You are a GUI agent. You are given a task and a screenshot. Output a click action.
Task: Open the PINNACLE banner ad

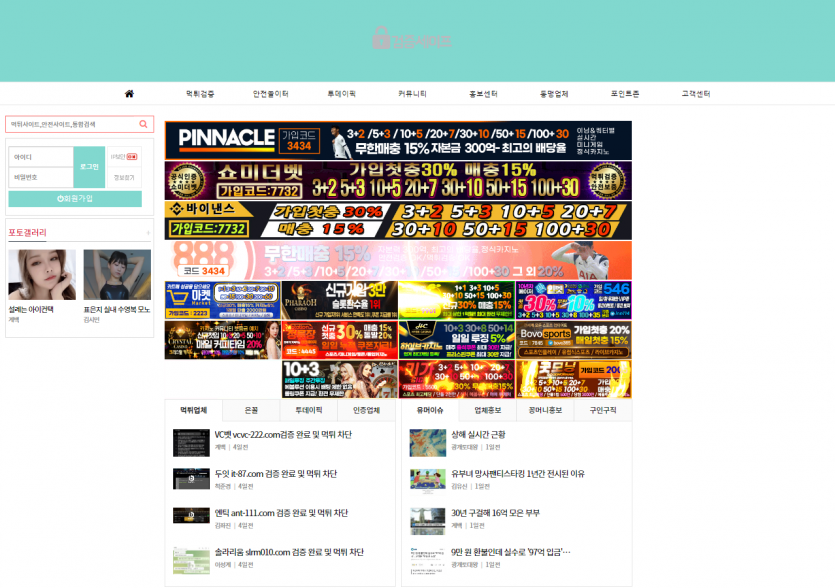click(x=398, y=141)
